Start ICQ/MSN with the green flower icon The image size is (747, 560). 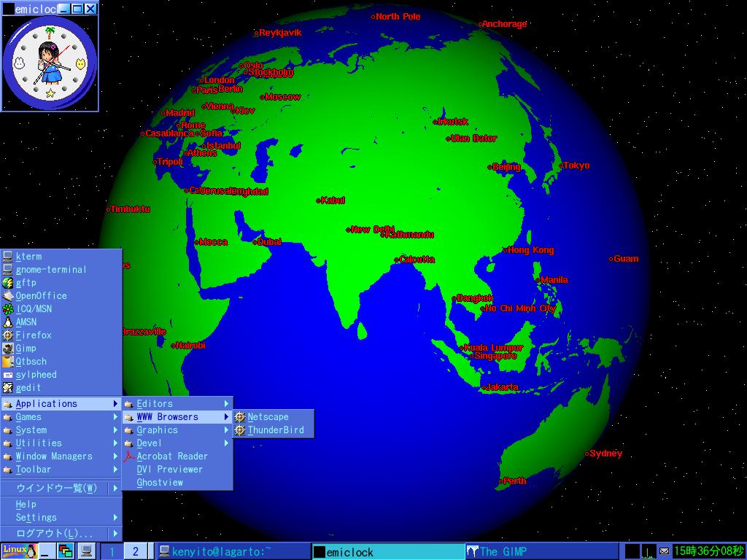(x=34, y=309)
